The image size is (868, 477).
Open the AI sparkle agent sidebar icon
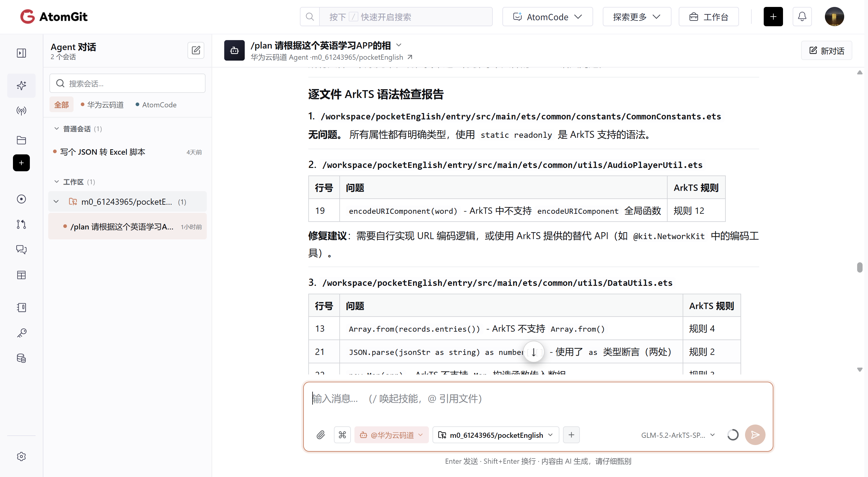21,85
